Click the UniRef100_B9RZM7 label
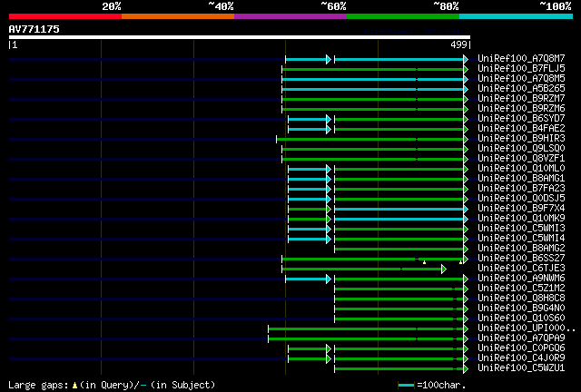 point(521,99)
